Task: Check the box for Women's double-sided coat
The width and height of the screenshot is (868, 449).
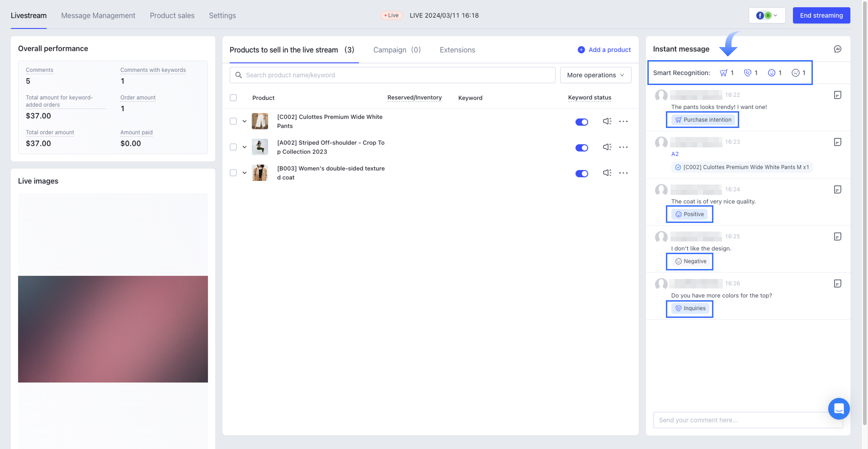Action: (x=233, y=173)
